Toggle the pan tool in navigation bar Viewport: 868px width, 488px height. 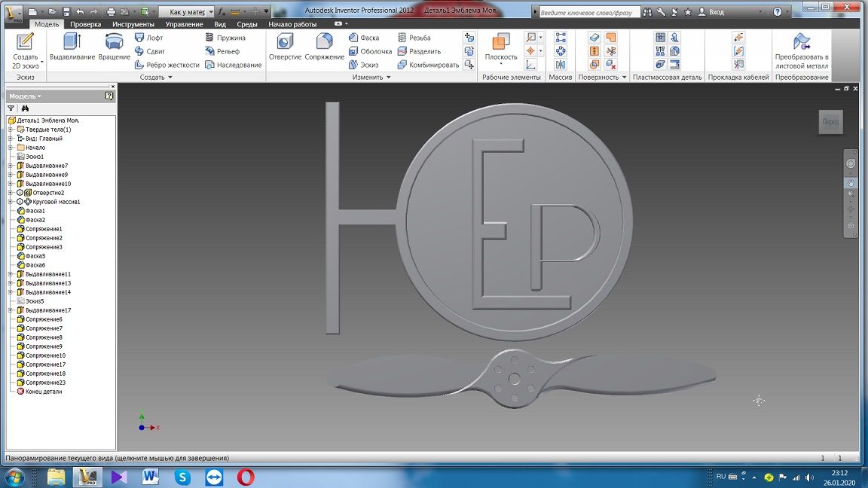[x=851, y=182]
